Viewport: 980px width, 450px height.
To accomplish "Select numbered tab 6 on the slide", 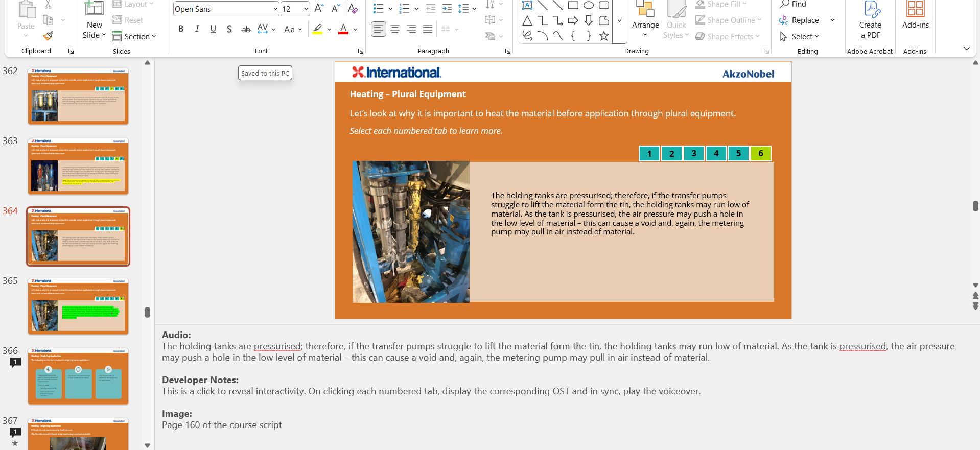I will [760, 153].
